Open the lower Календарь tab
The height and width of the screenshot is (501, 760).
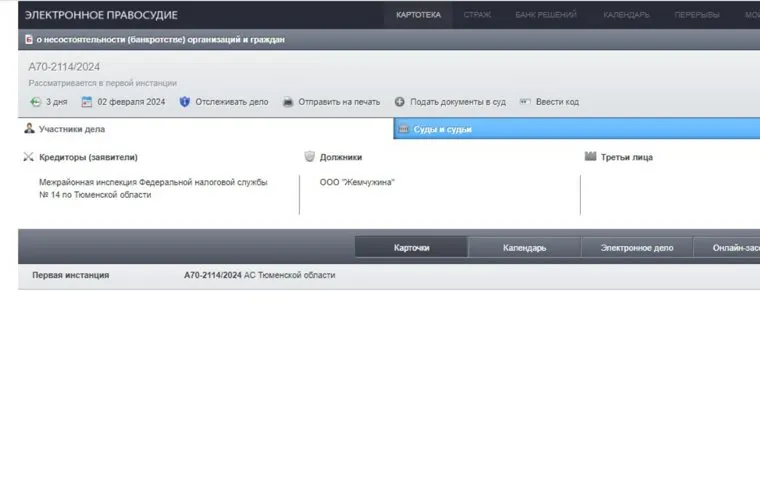[x=524, y=248]
